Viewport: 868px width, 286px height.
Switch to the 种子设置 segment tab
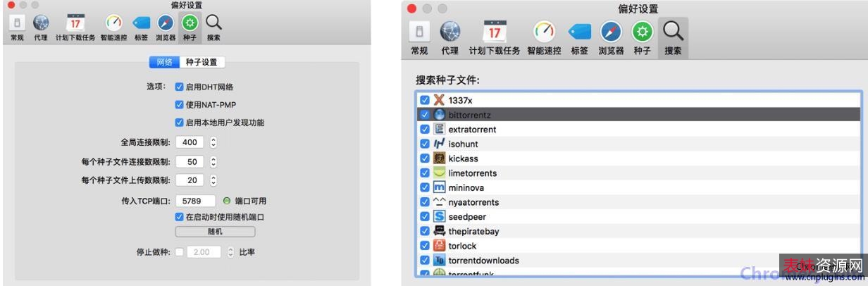[x=201, y=62]
